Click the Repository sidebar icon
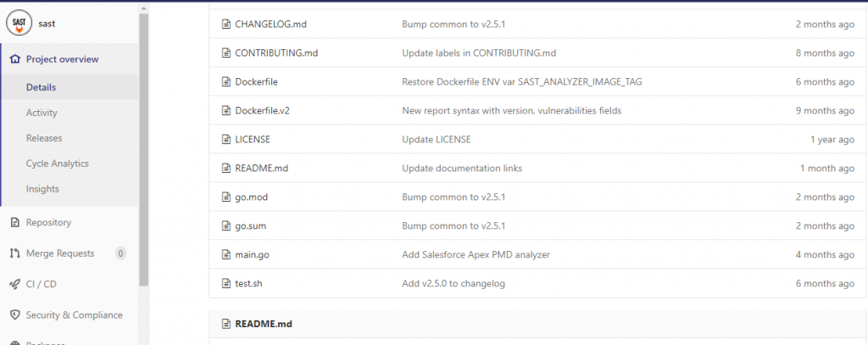This screenshot has height=345, width=868. click(14, 223)
